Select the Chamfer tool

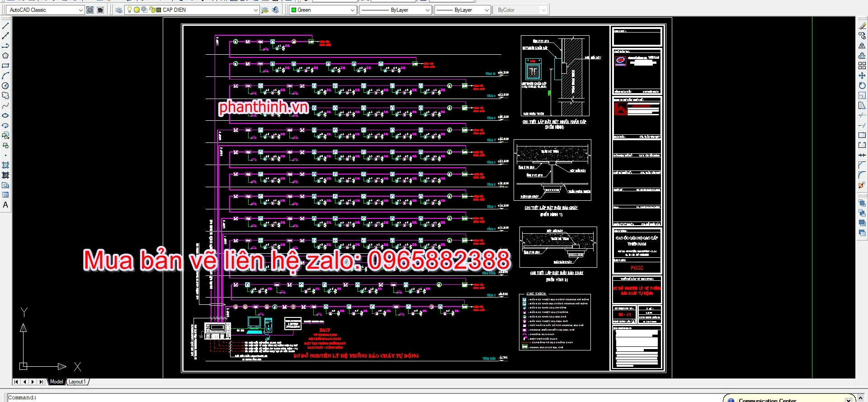click(x=862, y=165)
